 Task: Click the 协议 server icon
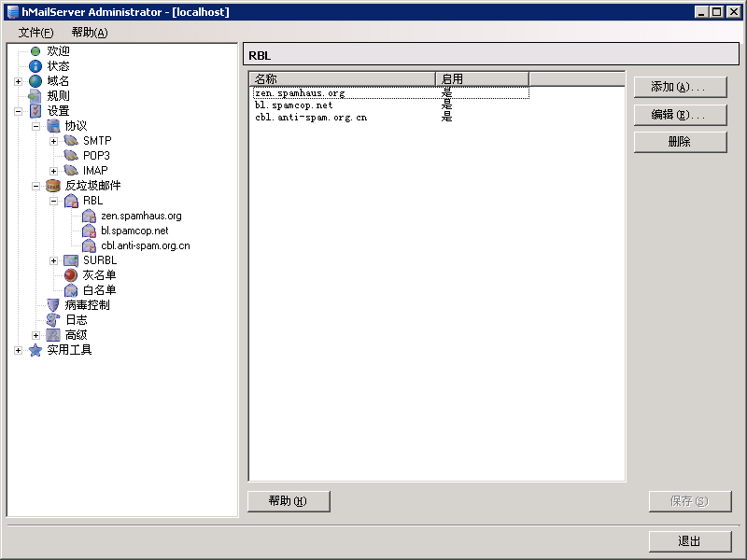tap(53, 126)
